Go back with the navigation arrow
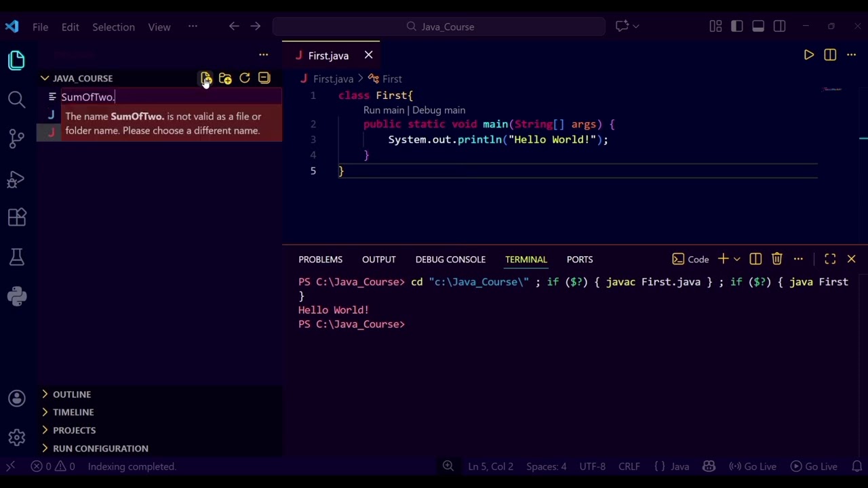Image resolution: width=868 pixels, height=488 pixels. (x=234, y=26)
